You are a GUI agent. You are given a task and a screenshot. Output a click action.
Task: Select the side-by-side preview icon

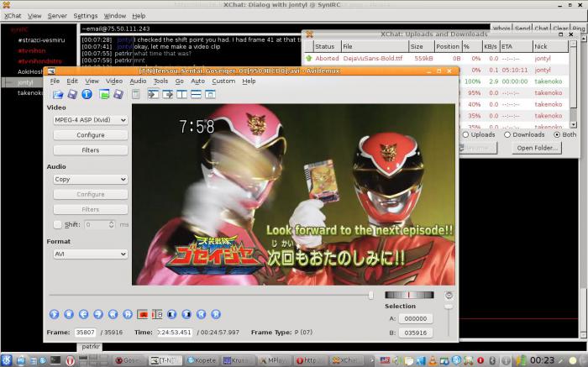pos(182,94)
